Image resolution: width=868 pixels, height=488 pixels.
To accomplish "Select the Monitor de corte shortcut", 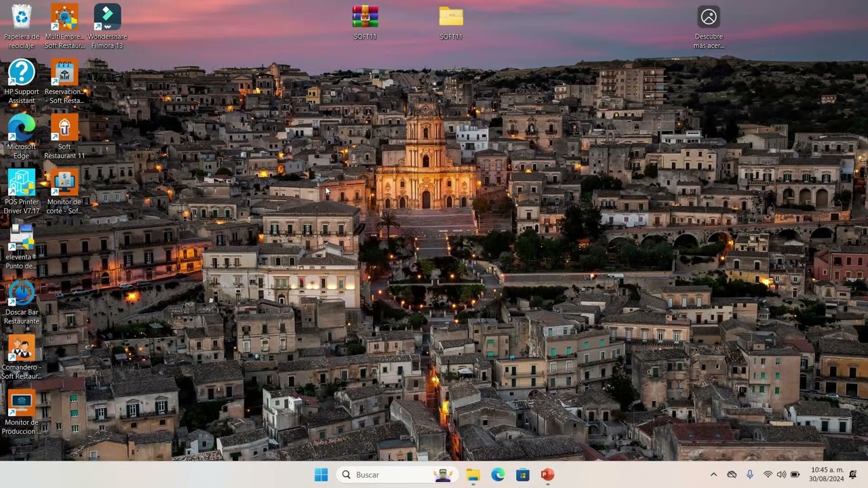I will click(x=64, y=192).
